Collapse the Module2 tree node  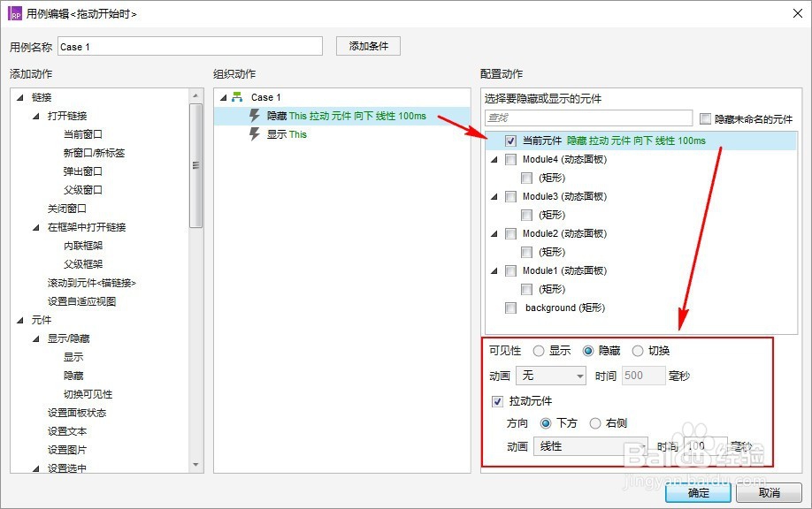pos(494,234)
